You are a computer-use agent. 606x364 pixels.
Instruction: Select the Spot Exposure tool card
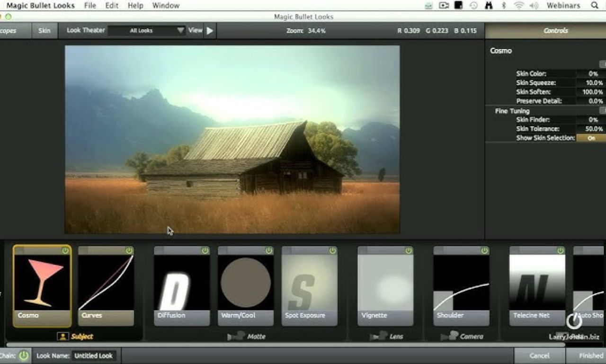[x=310, y=286]
